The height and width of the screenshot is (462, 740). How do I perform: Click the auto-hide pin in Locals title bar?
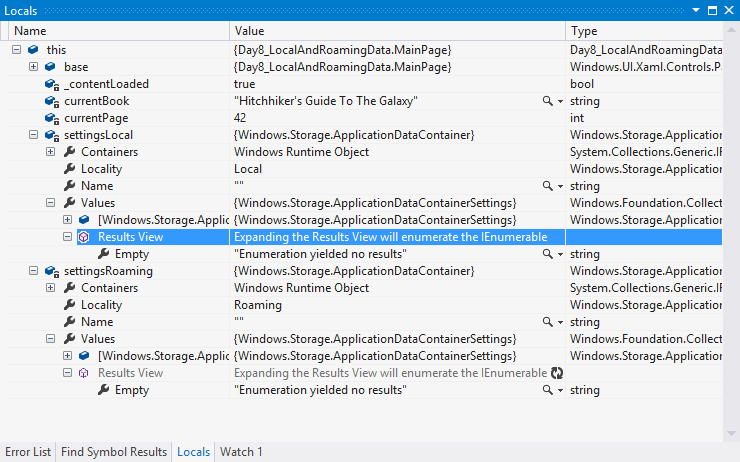(x=711, y=9)
